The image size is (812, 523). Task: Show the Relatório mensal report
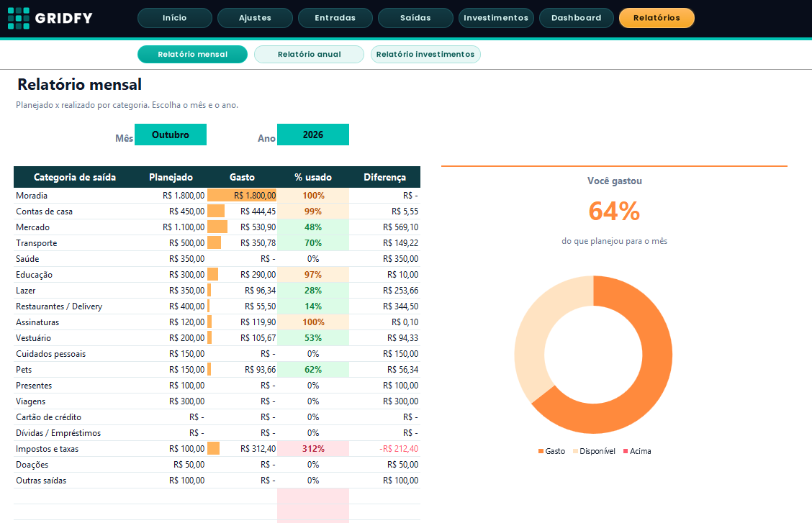pos(193,55)
